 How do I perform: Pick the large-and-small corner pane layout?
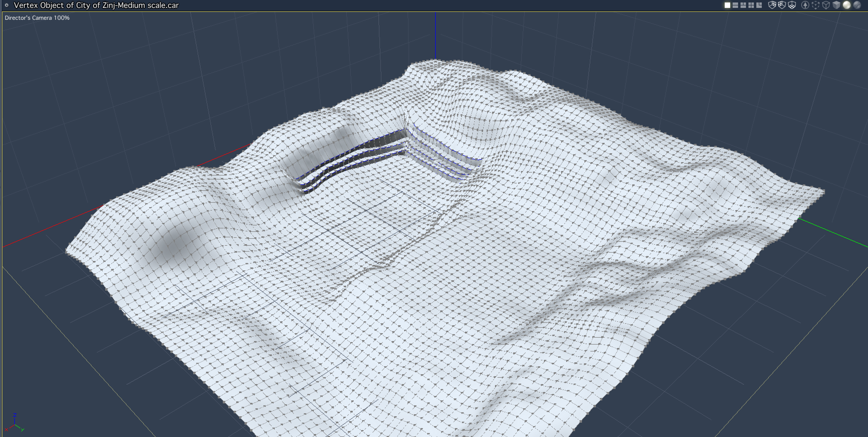point(759,5)
